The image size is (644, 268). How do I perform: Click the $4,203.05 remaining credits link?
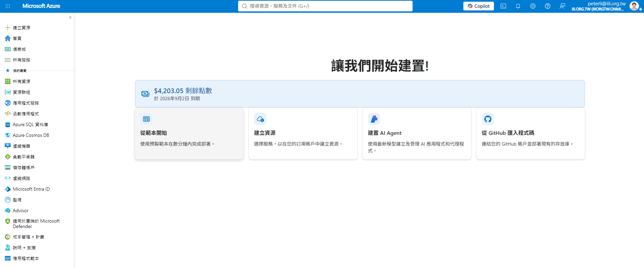(x=183, y=91)
